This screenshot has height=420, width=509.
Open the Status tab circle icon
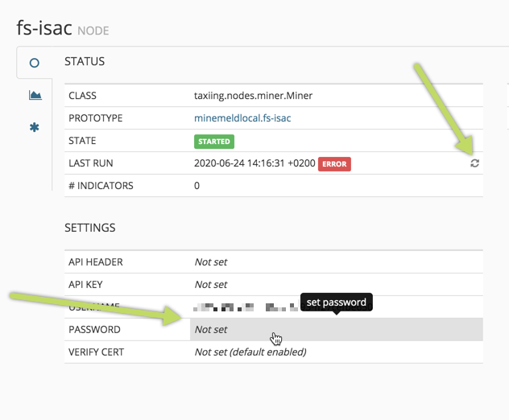[35, 63]
